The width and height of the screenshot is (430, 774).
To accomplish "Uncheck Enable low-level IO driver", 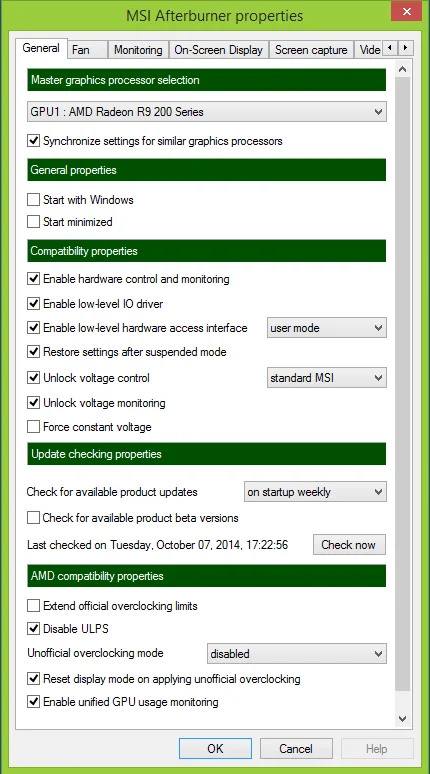I will tap(34, 304).
